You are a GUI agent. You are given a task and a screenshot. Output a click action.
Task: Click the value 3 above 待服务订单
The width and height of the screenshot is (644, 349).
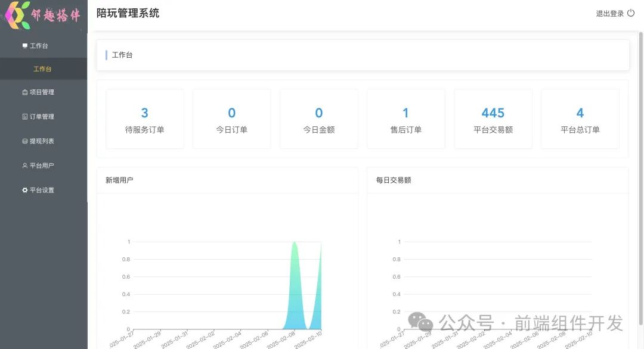click(144, 113)
